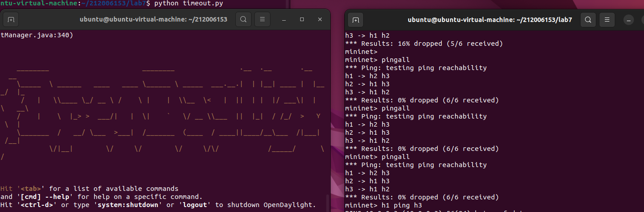The image size is (644, 212).
Task: Click the scrollbar handle in the OpenDaylight terminal
Action: coord(327,203)
